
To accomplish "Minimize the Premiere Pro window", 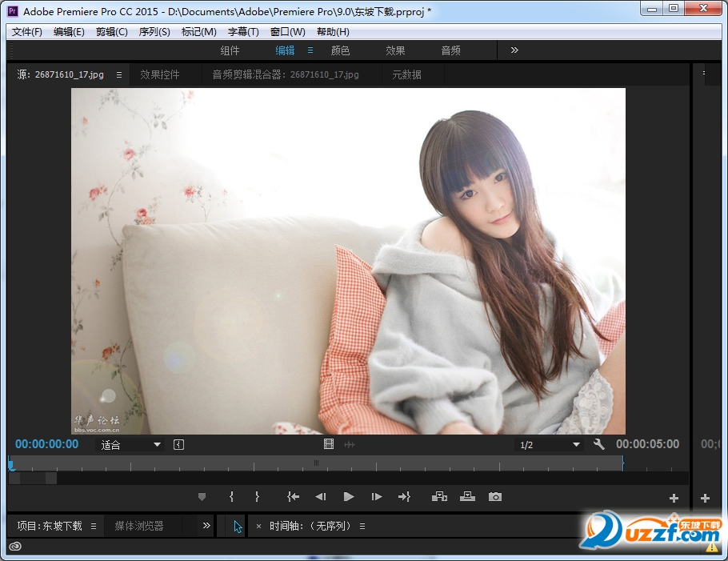I will [652, 8].
